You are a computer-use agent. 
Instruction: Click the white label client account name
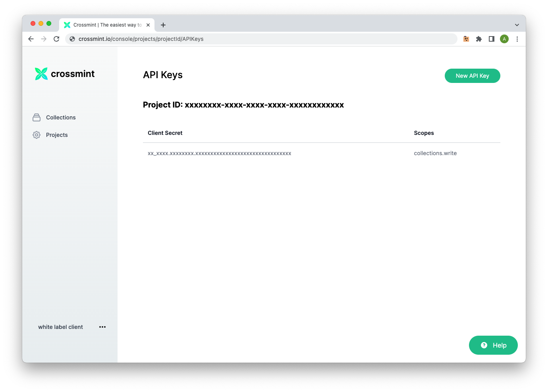tap(60, 327)
